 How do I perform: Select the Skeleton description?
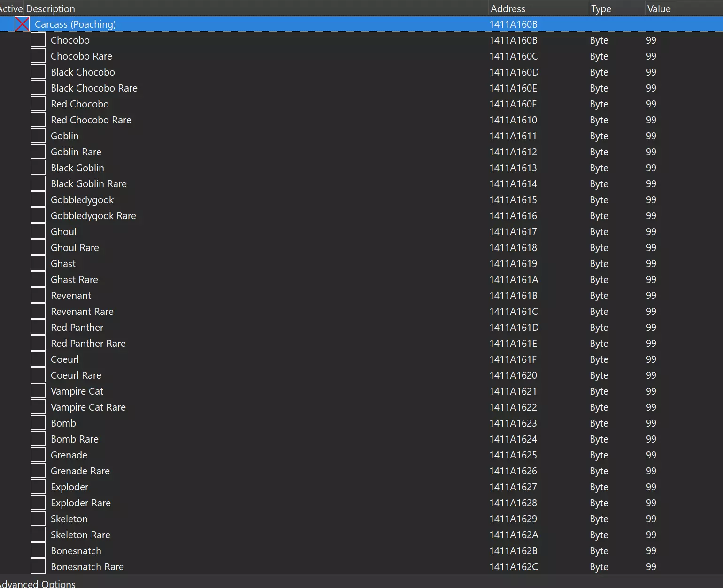69,519
